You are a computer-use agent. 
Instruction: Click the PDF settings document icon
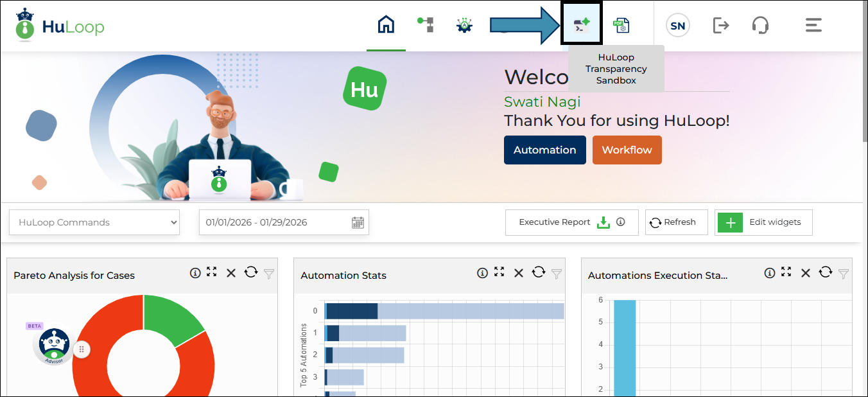click(621, 25)
